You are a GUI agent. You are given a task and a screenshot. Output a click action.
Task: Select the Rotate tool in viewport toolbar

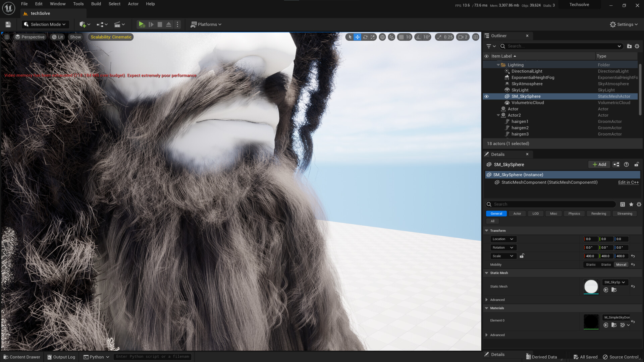tap(365, 37)
